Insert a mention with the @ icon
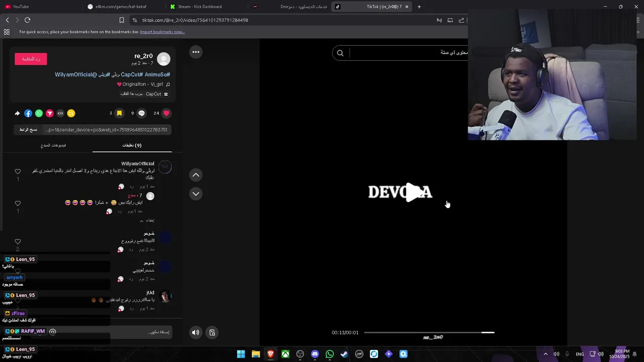This screenshot has height=362, width=644. click(x=52, y=332)
